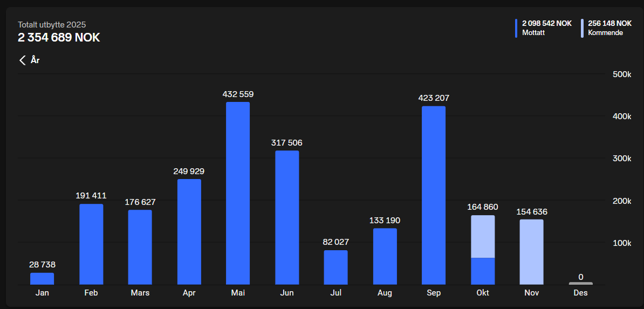Click the Aug month axis label
This screenshot has width=644, height=309.
pos(385,293)
